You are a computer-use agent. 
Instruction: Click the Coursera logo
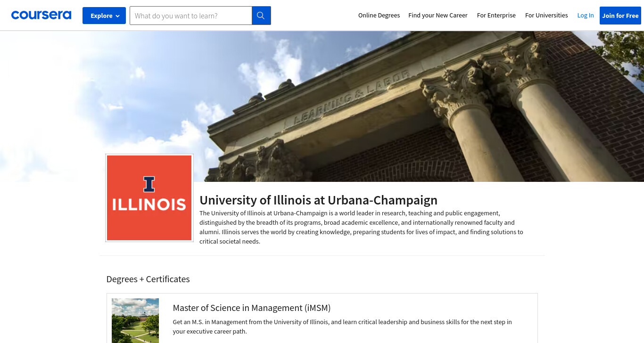41,15
